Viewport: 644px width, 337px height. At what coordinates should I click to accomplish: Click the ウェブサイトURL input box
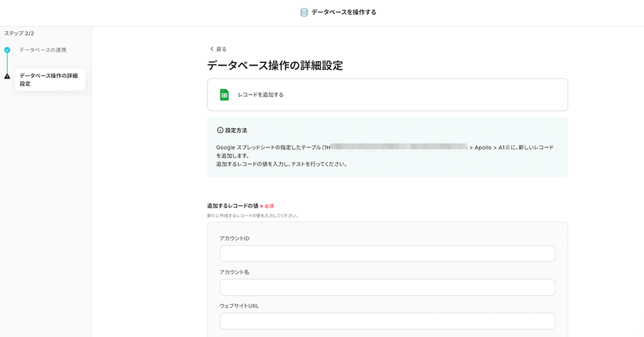pos(387,321)
